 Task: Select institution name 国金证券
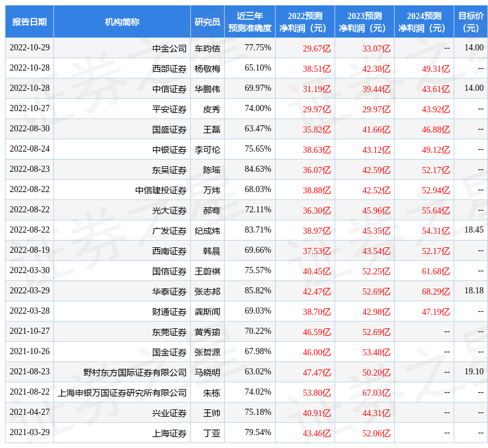[169, 352]
